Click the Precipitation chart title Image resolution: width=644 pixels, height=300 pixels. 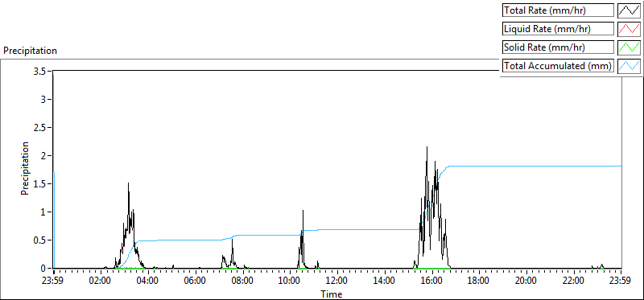[x=30, y=51]
